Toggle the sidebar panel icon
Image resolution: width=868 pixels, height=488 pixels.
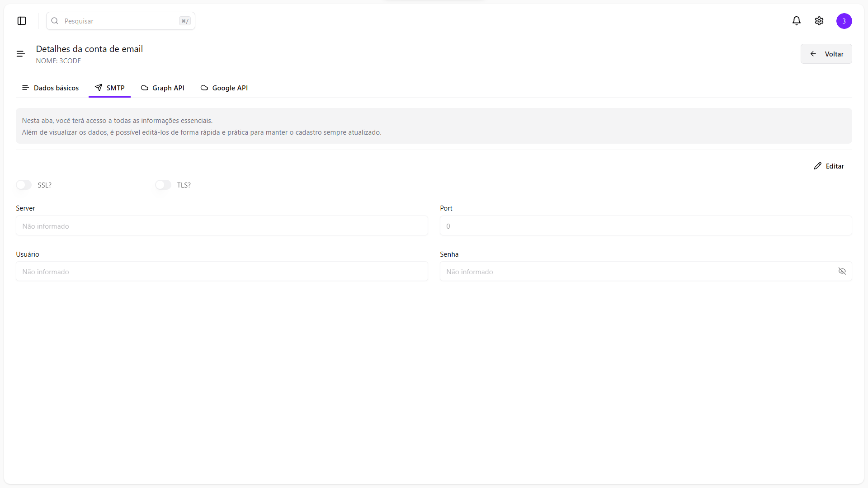(22, 21)
